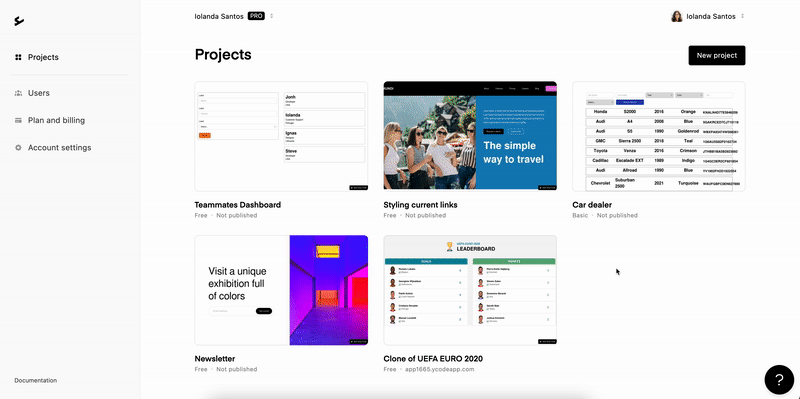Open the Plan and billing menu item
Viewport: 800px width, 399px height.
coord(56,120)
